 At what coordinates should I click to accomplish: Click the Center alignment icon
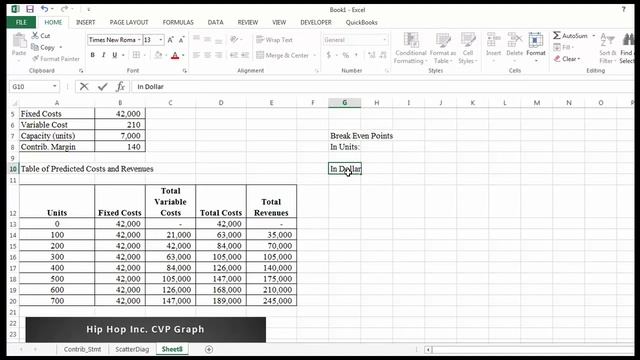[207, 55]
